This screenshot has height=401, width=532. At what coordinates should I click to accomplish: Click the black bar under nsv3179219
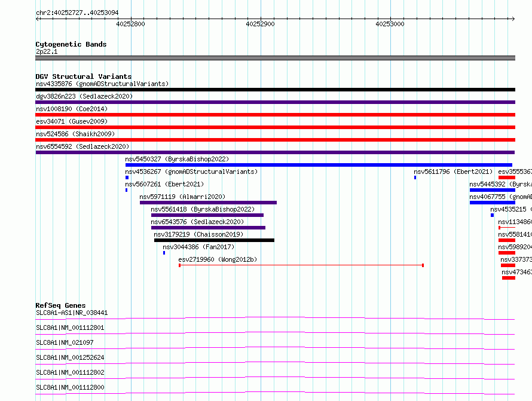pos(214,240)
